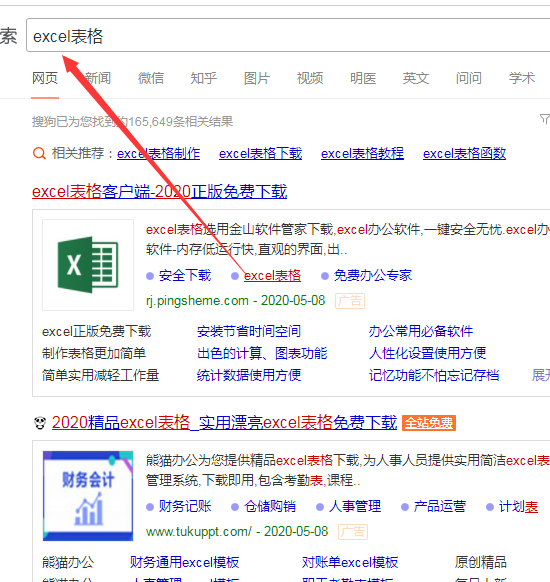Click the filter funnel icon
550x582 pixels.
tap(544, 119)
